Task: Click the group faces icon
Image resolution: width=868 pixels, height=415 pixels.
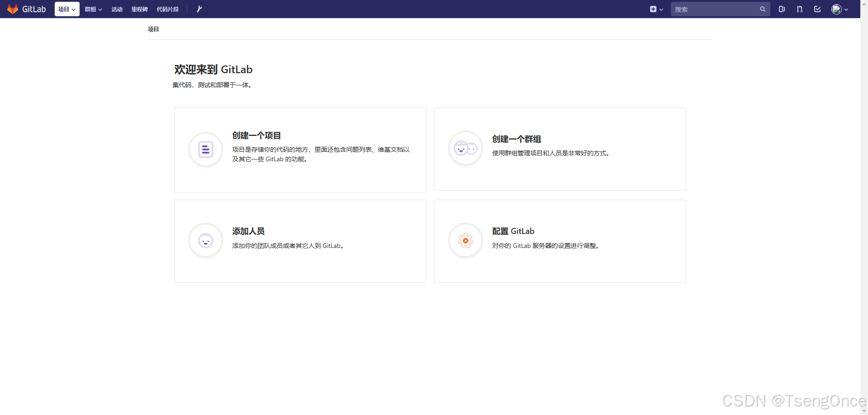Action: [466, 148]
